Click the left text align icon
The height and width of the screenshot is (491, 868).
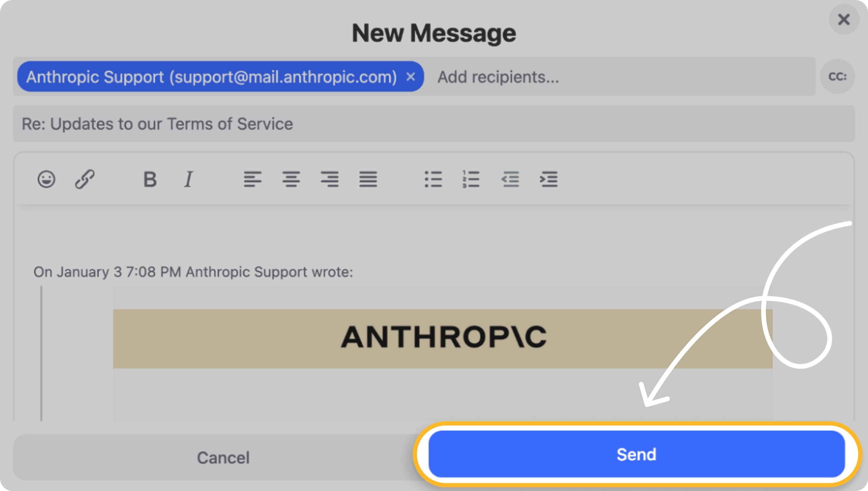253,179
